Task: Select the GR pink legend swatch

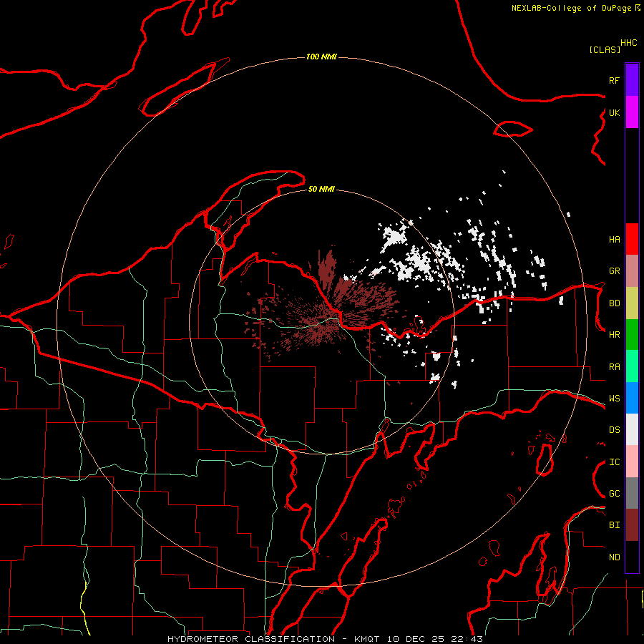Action: click(632, 271)
